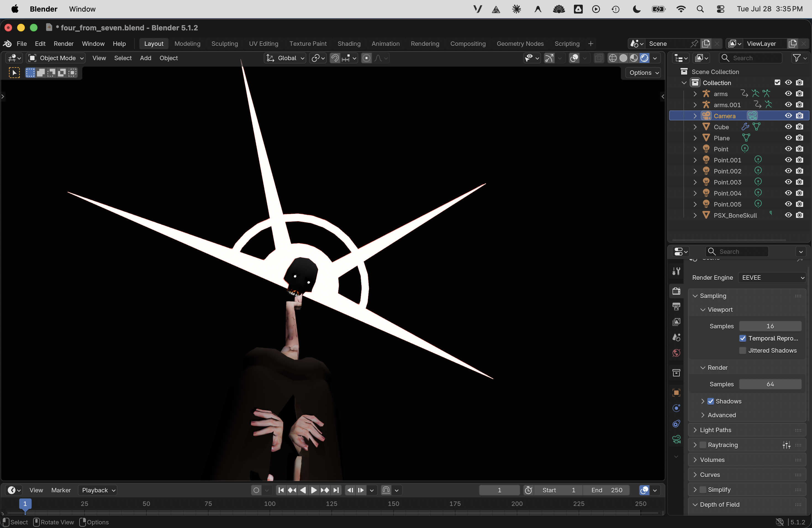Switch to material preview shading
The height and width of the screenshot is (528, 812).
click(634, 58)
